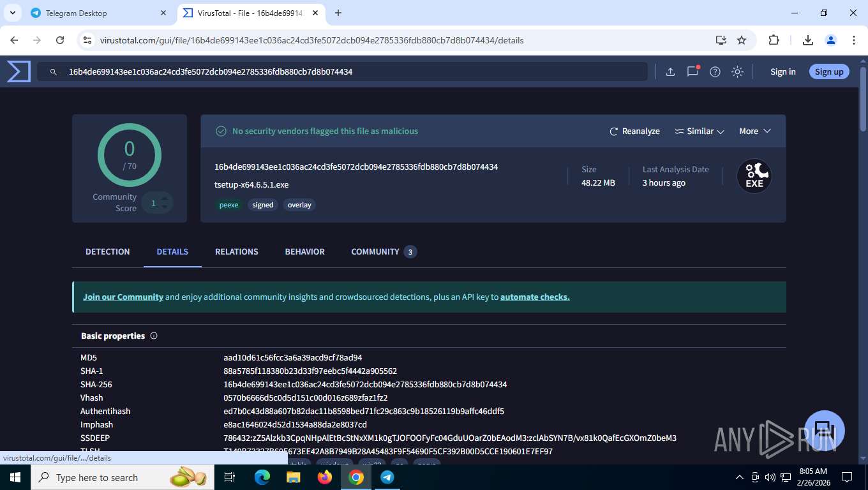Image resolution: width=868 pixels, height=490 pixels.
Task: Open File Explorer from the taskbar
Action: coord(293,477)
